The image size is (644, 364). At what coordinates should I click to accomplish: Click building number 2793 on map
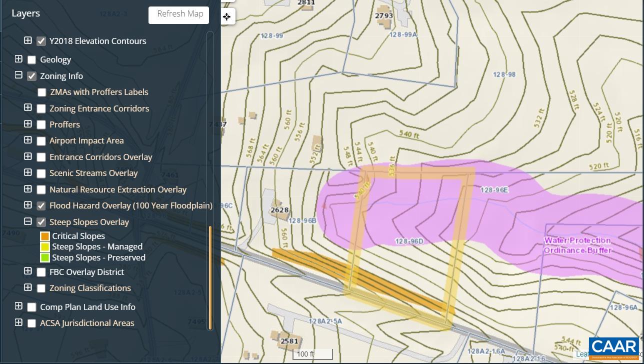point(383,15)
